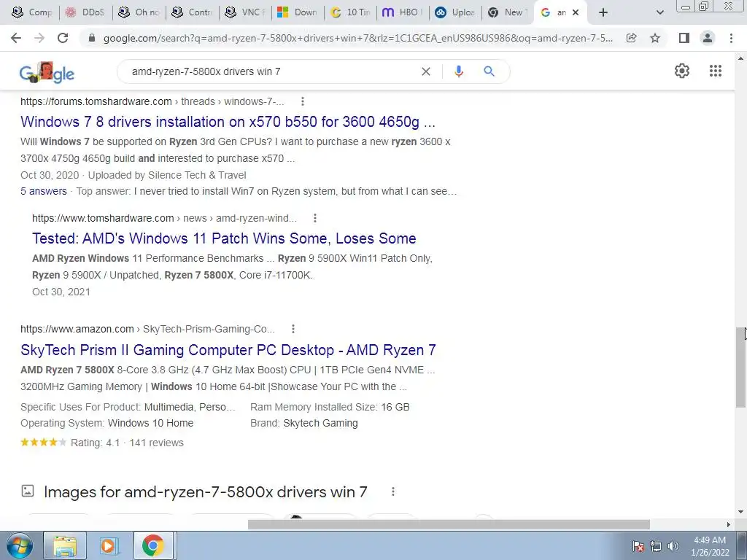This screenshot has width=747, height=560.
Task: Go forward with the browser arrow
Action: [39, 38]
